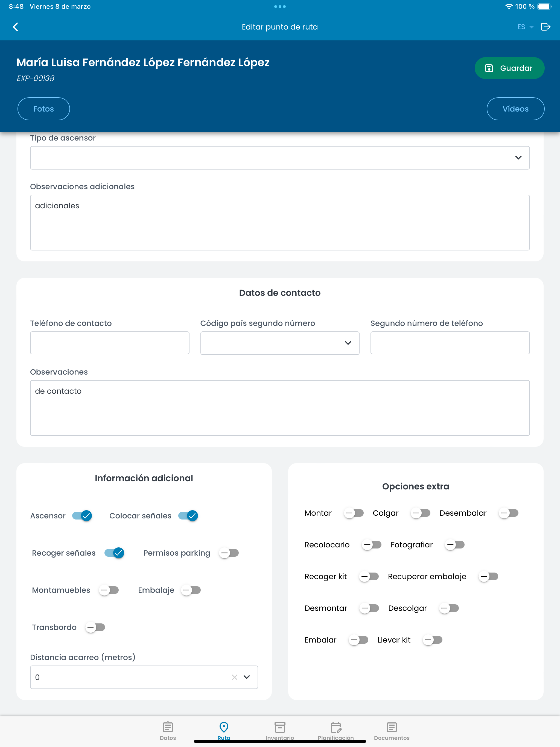Screen dimensions: 560x747
Task: Tap the Wi-Fi status icon
Action: coord(509,6)
